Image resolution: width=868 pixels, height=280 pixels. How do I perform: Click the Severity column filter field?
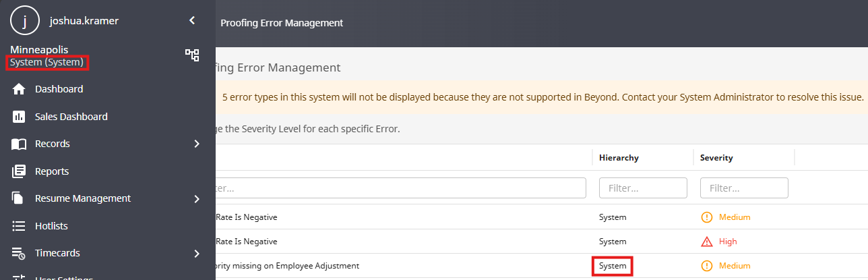coord(744,188)
